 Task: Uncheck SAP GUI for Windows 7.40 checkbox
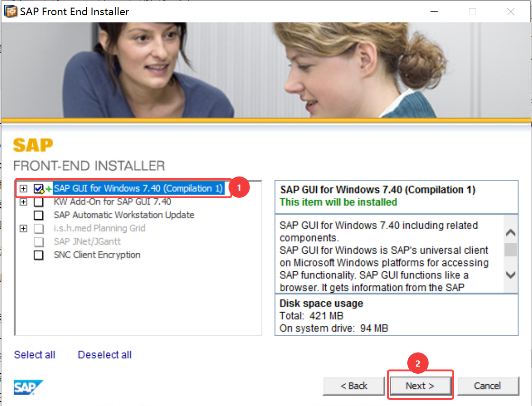point(39,188)
